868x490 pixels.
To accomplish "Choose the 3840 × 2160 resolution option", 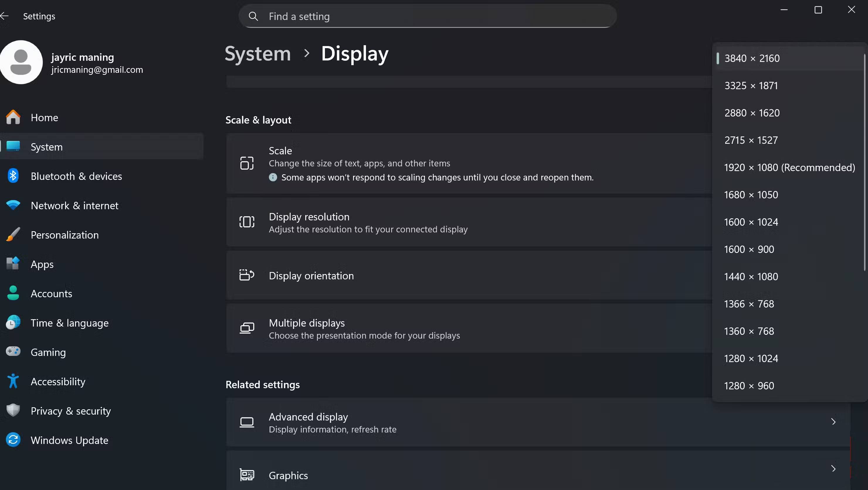I will [752, 58].
